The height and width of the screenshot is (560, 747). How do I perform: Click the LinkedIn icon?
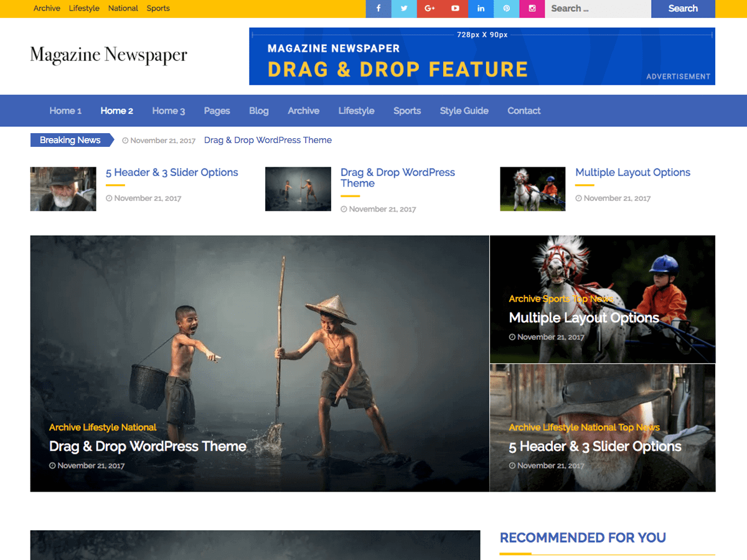tap(481, 9)
